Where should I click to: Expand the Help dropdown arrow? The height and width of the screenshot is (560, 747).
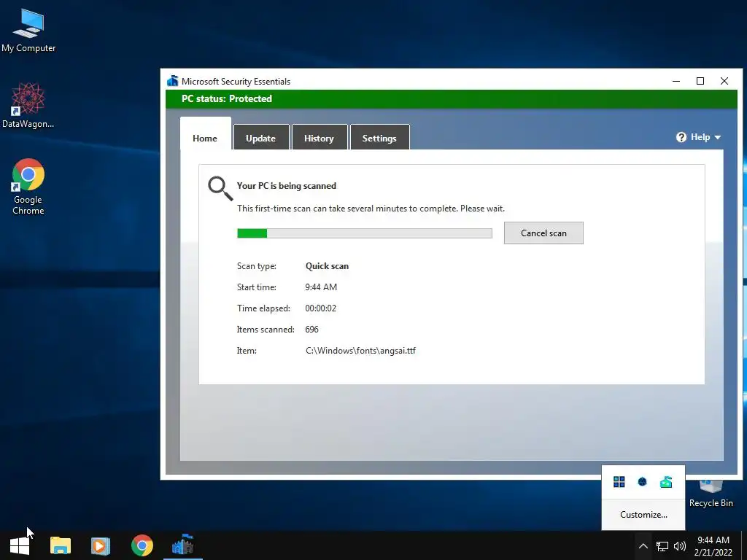pos(718,138)
